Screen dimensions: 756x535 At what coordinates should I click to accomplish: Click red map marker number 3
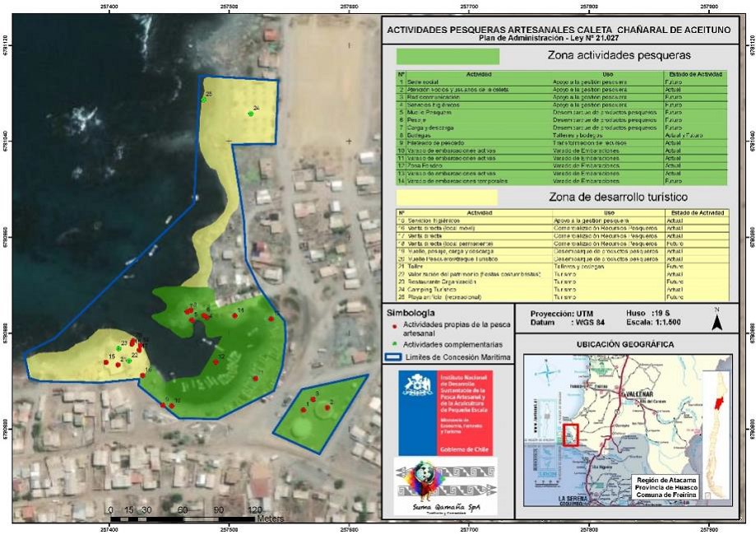[313, 399]
